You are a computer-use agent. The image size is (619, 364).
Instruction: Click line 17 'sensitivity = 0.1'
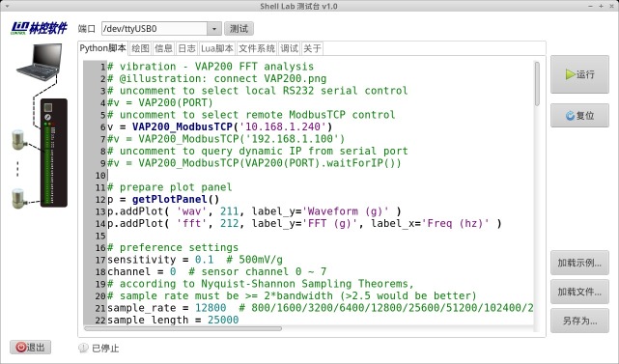160,260
